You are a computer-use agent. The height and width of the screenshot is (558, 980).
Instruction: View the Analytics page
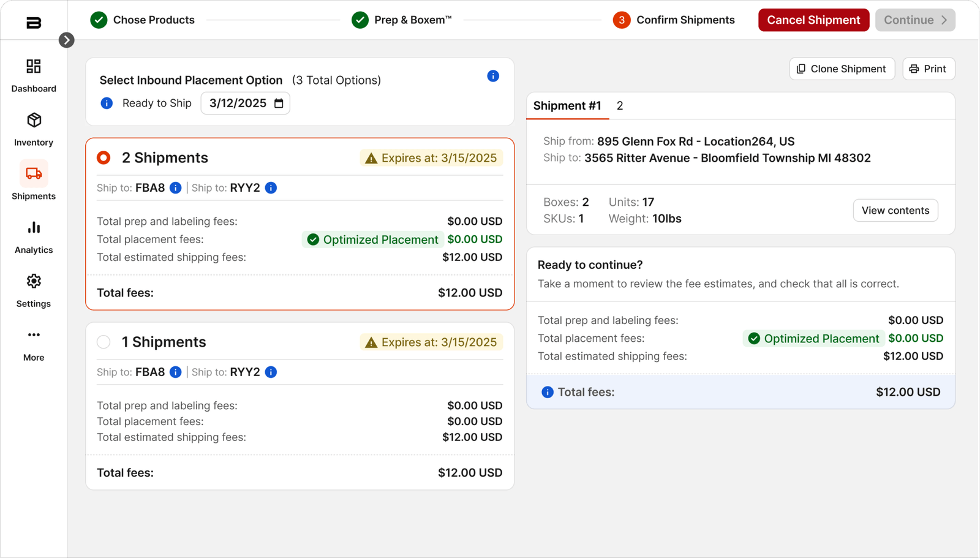tap(33, 235)
